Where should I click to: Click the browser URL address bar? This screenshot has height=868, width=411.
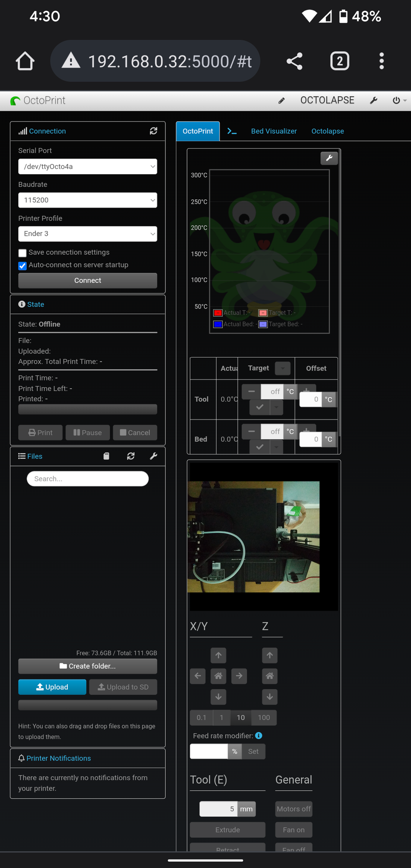(155, 61)
